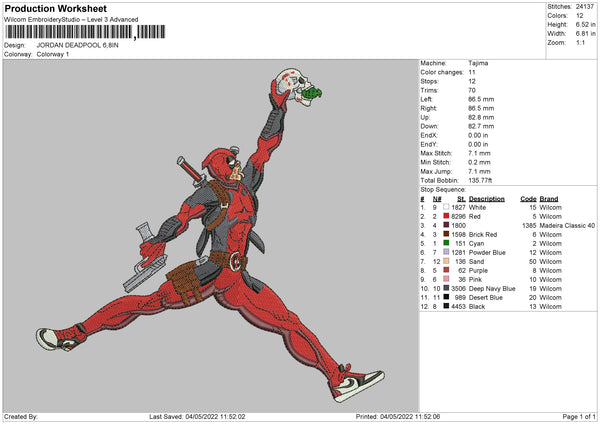
Task: Click the Sand thread color swatch
Action: (446, 261)
